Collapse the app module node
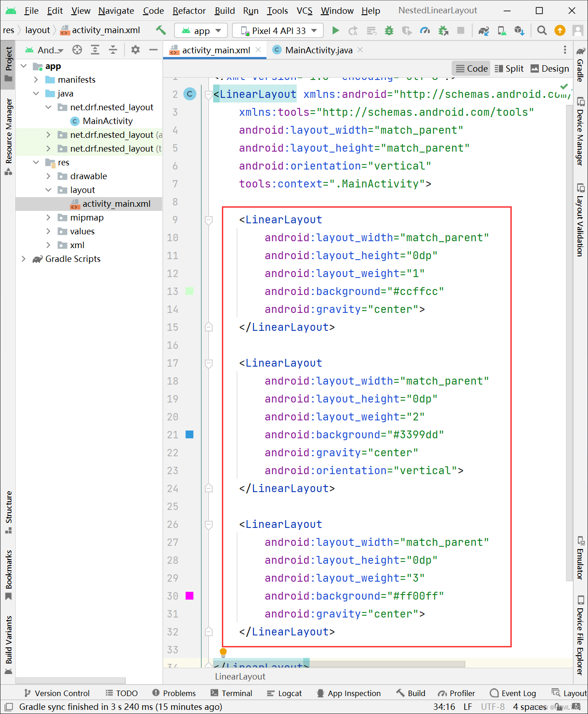 [x=24, y=66]
